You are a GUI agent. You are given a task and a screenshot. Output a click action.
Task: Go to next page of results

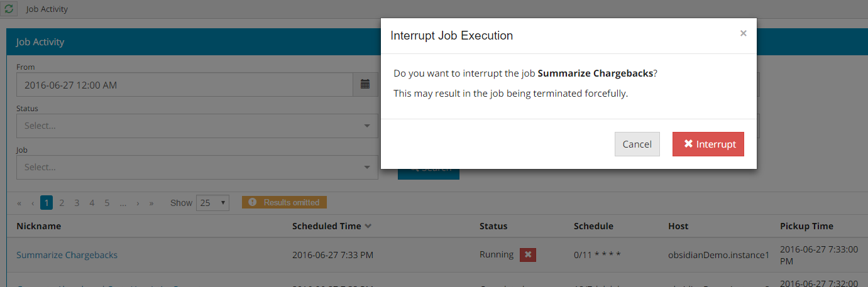point(138,203)
